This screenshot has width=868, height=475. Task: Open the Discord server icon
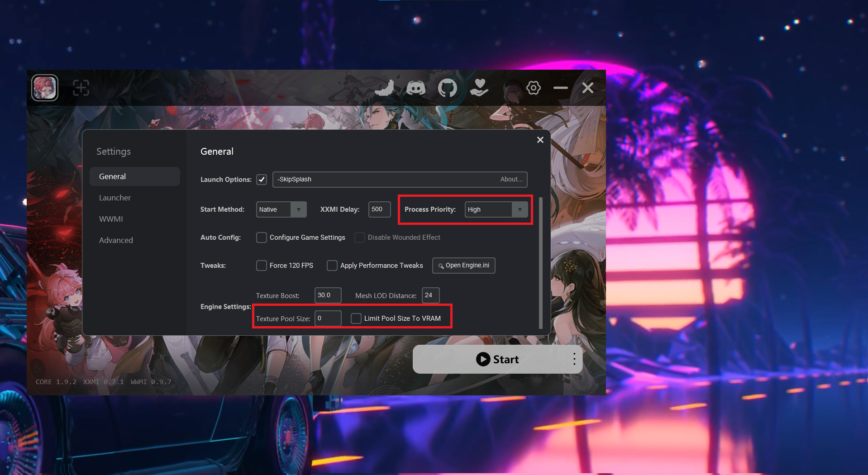coord(416,88)
